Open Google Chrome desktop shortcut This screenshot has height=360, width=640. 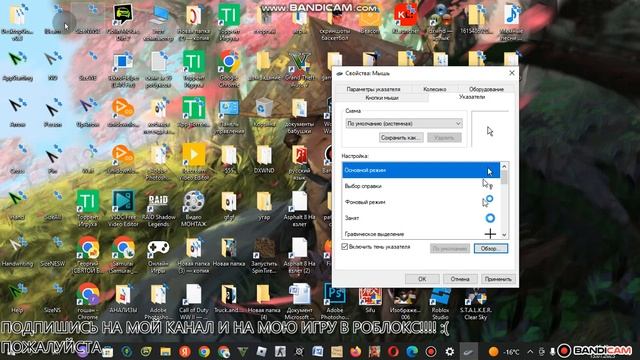pyautogui.click(x=229, y=69)
